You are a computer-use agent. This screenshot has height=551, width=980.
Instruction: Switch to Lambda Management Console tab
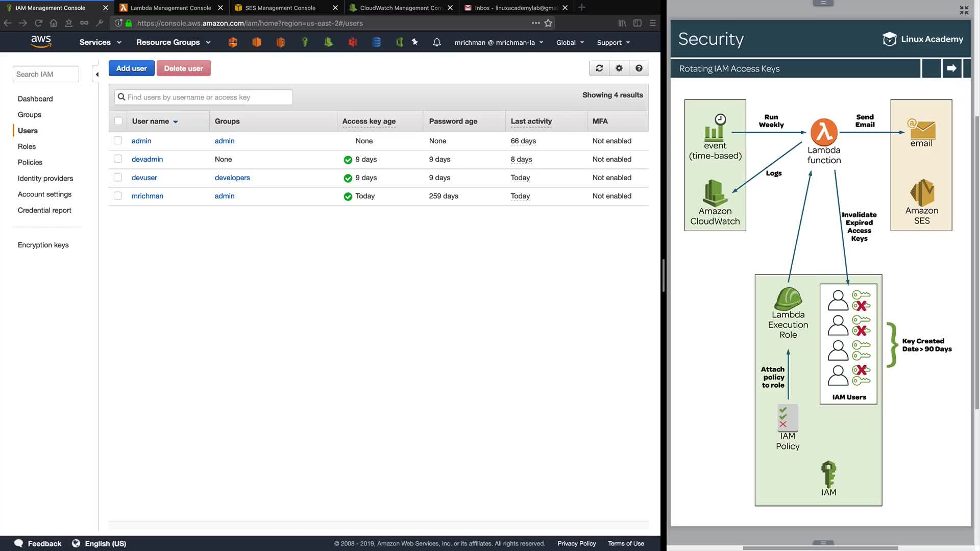coord(170,8)
